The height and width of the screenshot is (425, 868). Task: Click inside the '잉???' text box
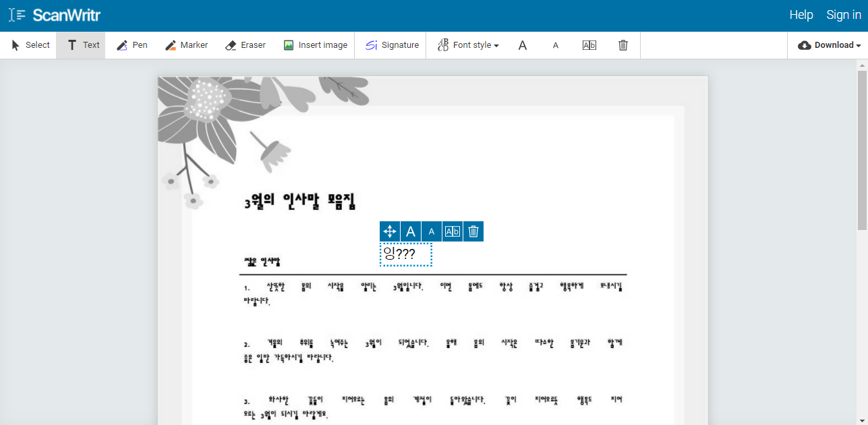405,254
